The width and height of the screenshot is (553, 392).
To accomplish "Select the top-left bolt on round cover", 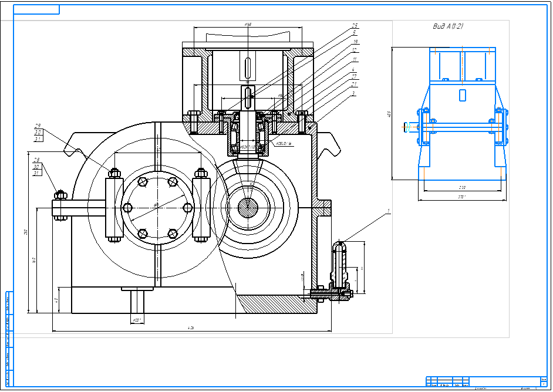I will tap(143, 182).
